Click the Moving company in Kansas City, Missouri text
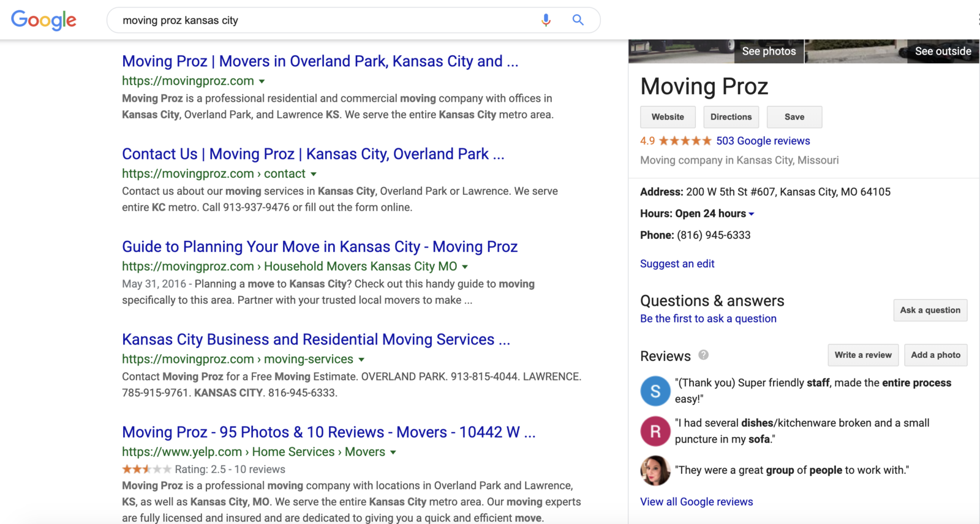 [x=739, y=160]
